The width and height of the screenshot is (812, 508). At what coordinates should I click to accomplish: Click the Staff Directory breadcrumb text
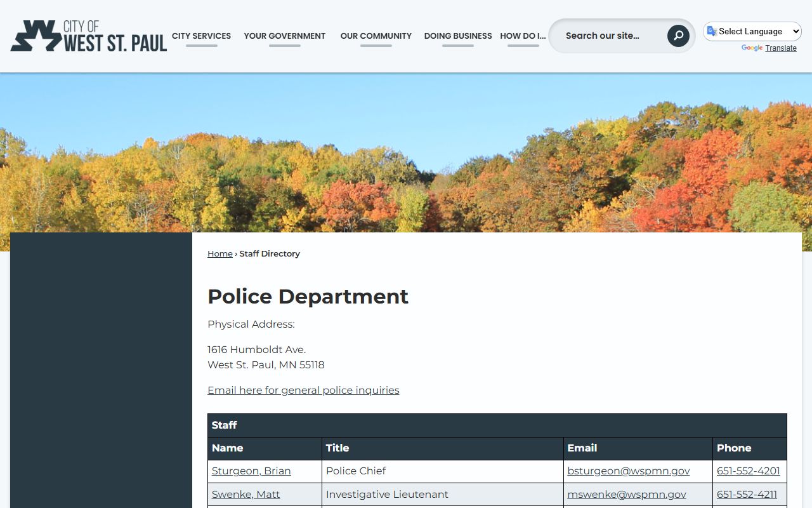[270, 253]
